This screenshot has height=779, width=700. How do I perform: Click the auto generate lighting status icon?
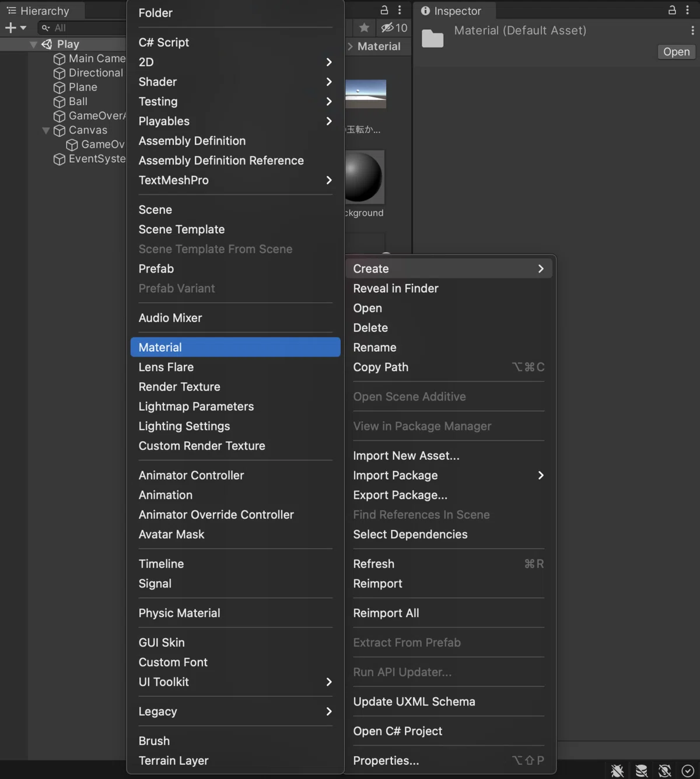click(x=664, y=770)
